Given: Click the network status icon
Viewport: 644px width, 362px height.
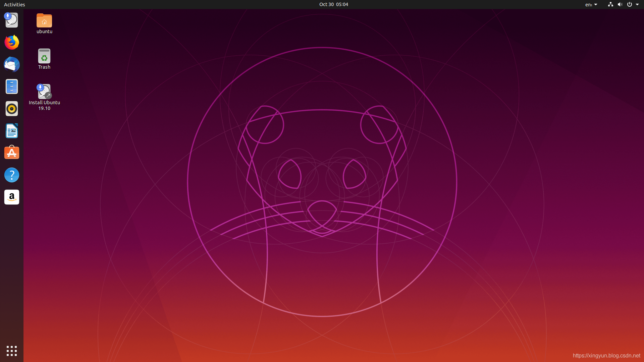Looking at the screenshot, I should point(610,4).
